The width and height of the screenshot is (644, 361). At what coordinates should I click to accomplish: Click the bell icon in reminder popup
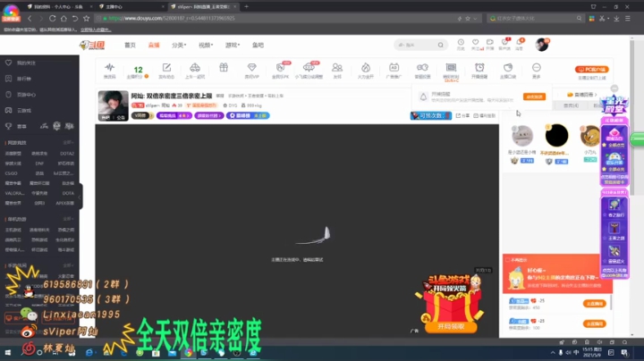423,97
